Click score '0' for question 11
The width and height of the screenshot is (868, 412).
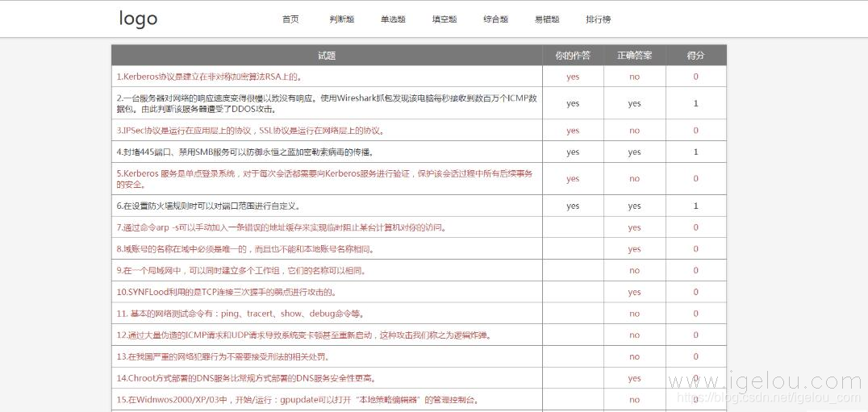[696, 314]
